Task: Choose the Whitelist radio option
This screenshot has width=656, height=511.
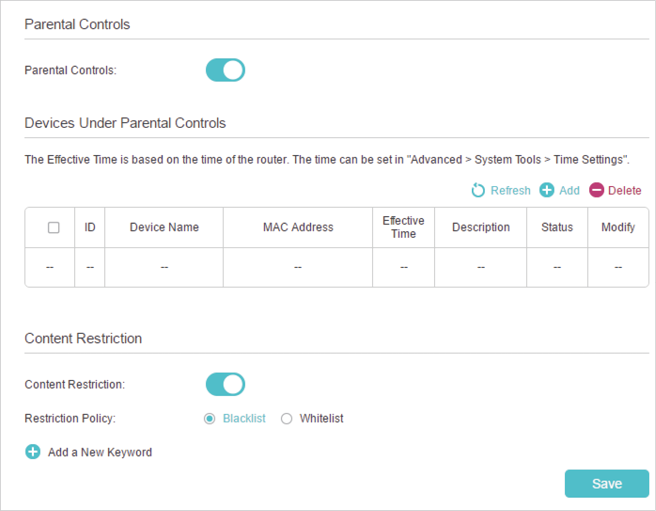Action: click(x=287, y=419)
